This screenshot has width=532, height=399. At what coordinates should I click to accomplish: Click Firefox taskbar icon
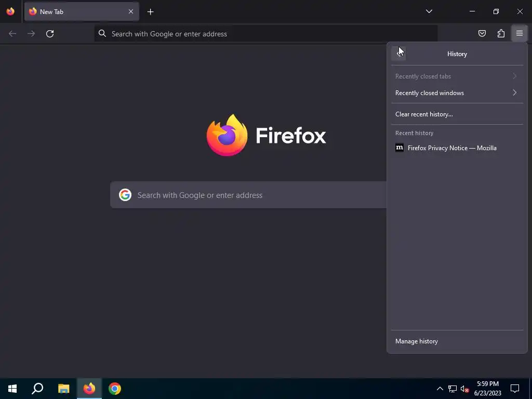tap(89, 389)
